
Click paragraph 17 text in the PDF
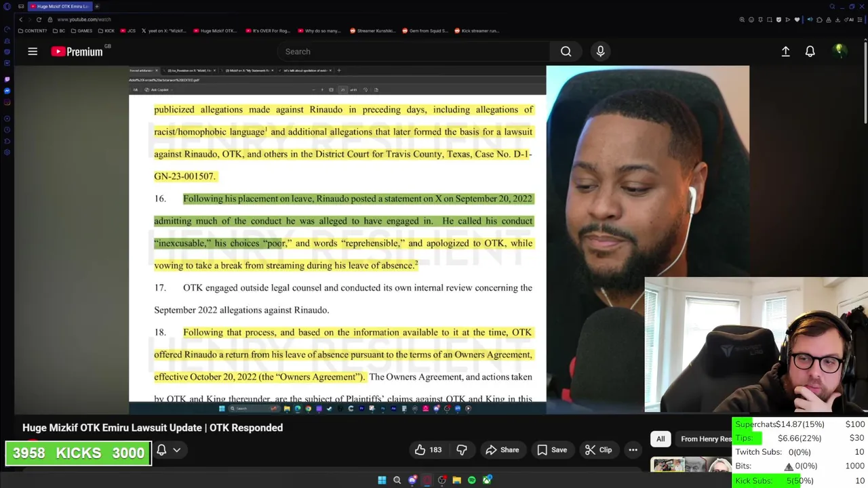pos(343,299)
